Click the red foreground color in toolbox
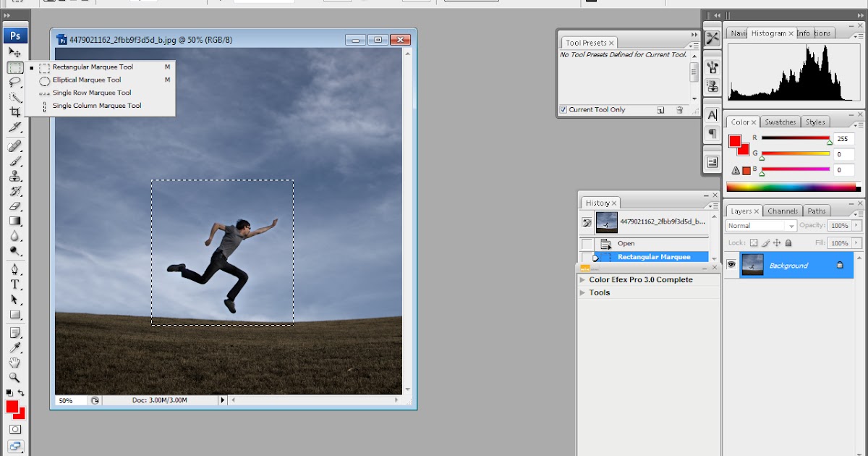The image size is (868, 456). pyautogui.click(x=12, y=408)
